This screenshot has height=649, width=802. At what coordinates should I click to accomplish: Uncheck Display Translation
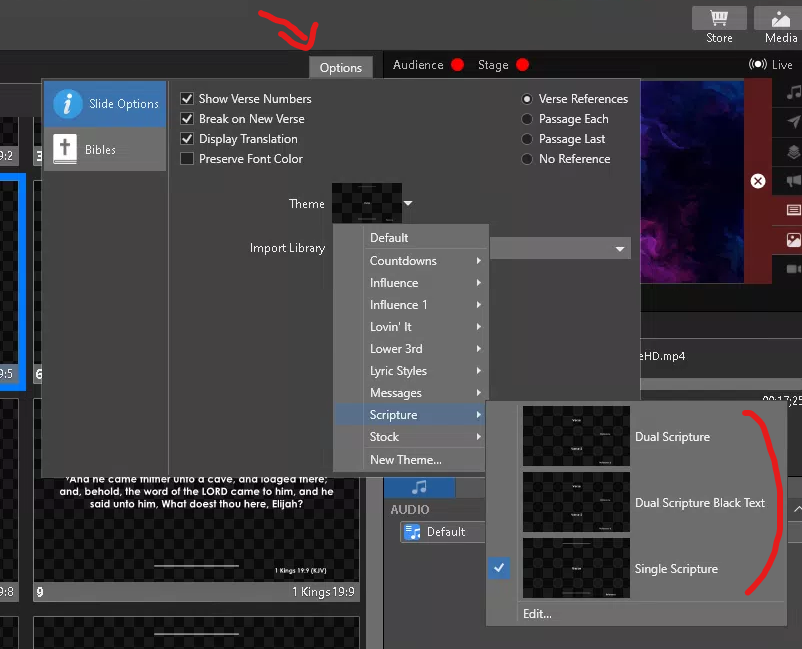click(x=187, y=139)
